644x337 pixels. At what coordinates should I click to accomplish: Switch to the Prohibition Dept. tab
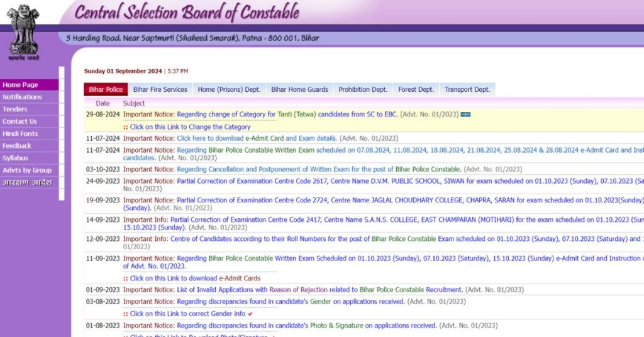coord(363,89)
